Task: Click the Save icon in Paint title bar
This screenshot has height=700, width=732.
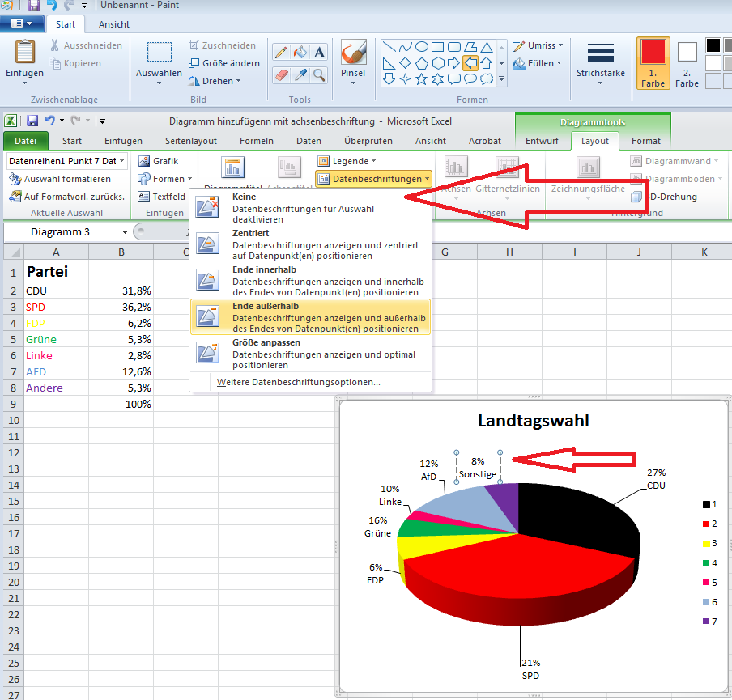Action: coord(33,6)
